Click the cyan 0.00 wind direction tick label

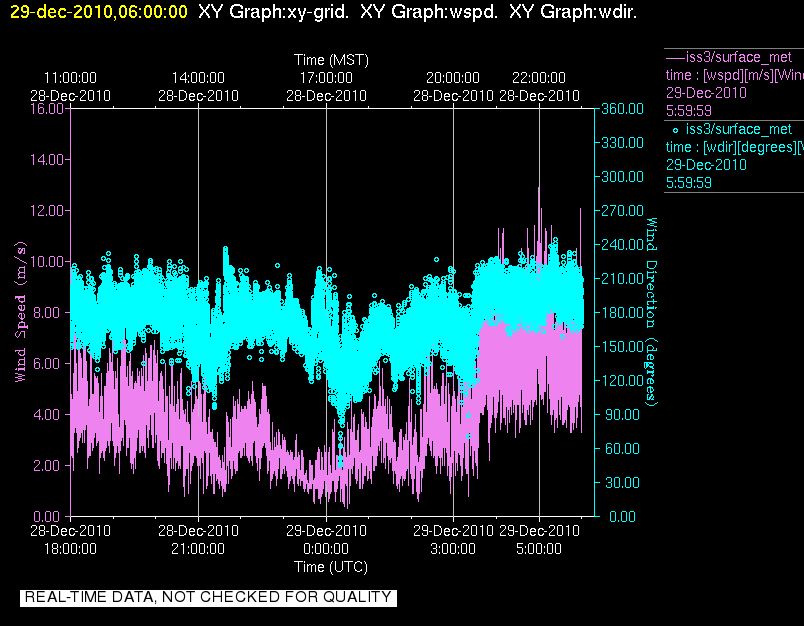(x=622, y=516)
